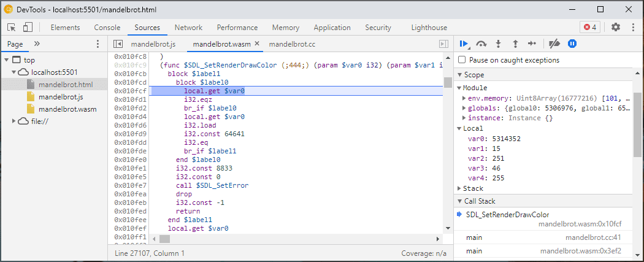Open the mandelbrot.cc file tab
This screenshot has width=644, height=262.
[x=292, y=44]
